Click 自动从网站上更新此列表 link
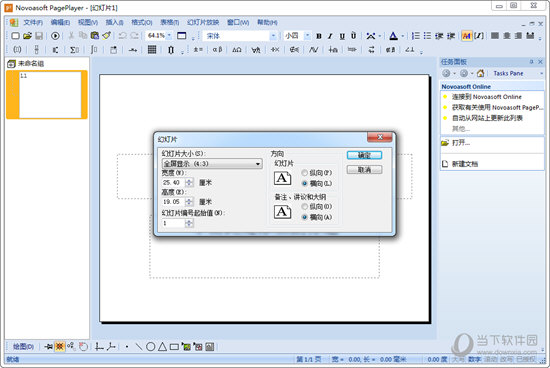550x368 pixels. pos(487,118)
